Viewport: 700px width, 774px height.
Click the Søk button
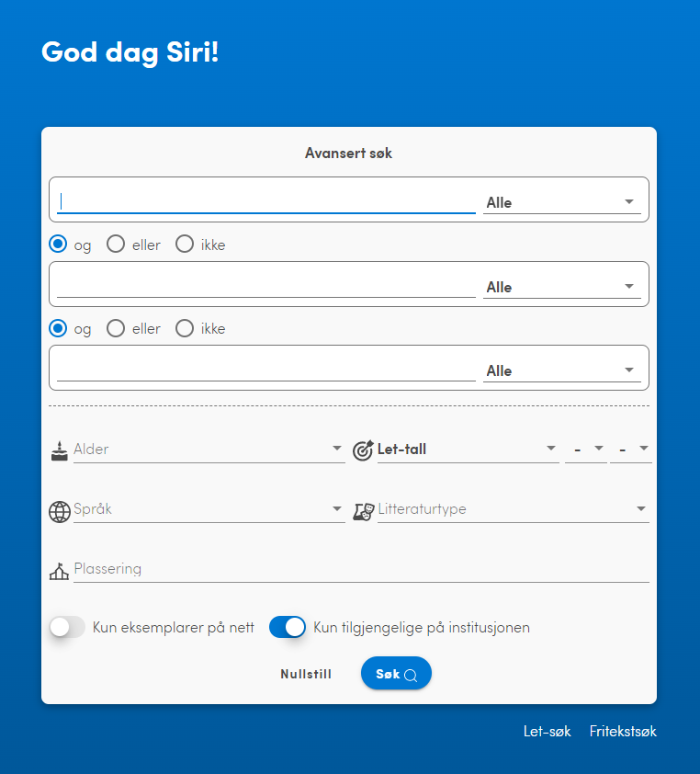tap(396, 673)
